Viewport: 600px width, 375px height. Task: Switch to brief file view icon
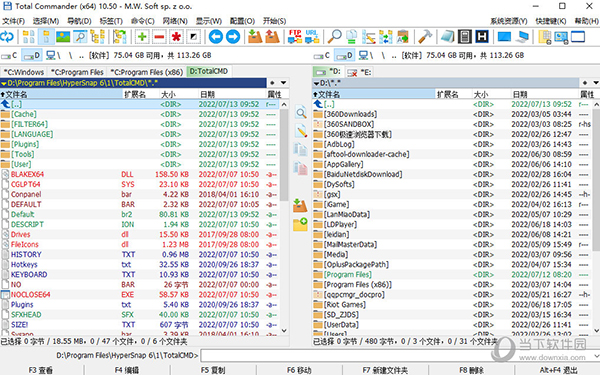coord(29,37)
